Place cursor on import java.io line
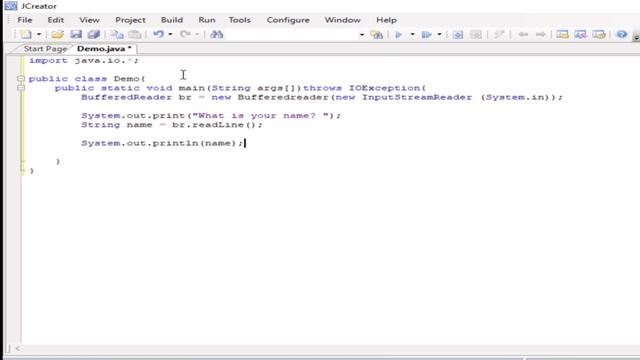Image resolution: width=640 pixels, height=360 pixels. [x=84, y=60]
